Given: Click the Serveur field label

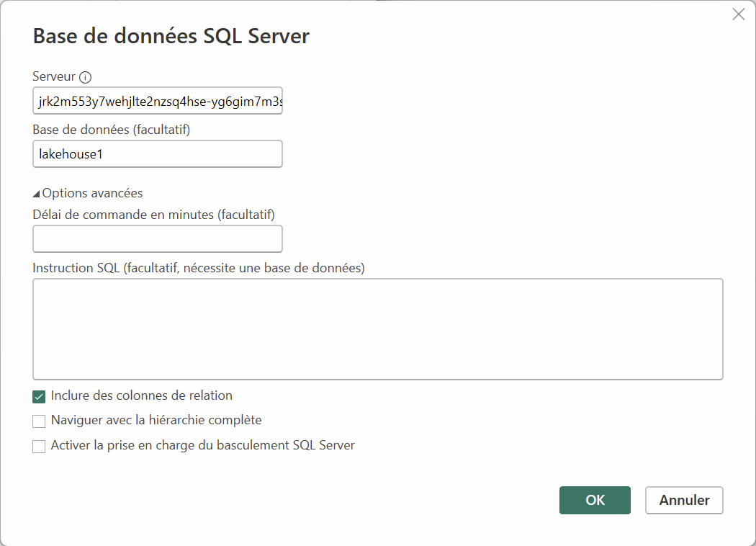Looking at the screenshot, I should (54, 76).
